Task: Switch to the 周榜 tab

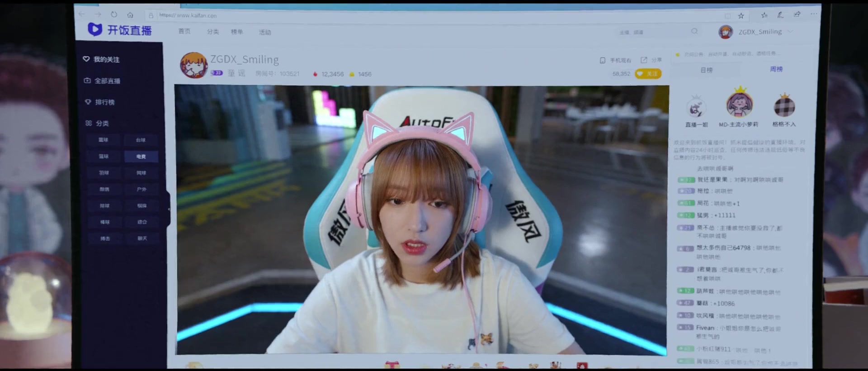Action: click(776, 69)
